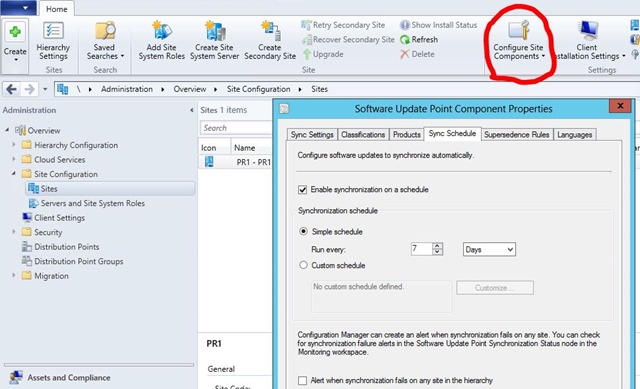Screen dimensions: 640x389
Task: Switch to the Sync Schedule tab
Action: pyautogui.click(x=452, y=133)
